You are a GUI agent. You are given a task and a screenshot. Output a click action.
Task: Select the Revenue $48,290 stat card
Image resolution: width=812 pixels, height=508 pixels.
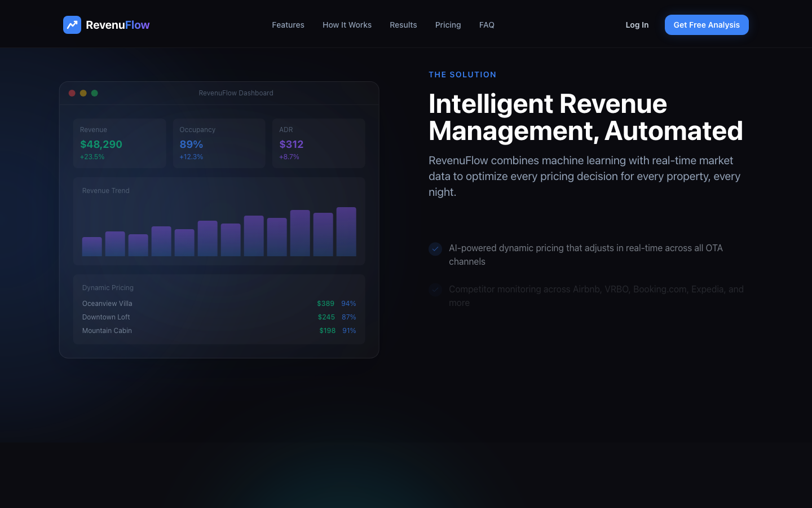[120, 143]
